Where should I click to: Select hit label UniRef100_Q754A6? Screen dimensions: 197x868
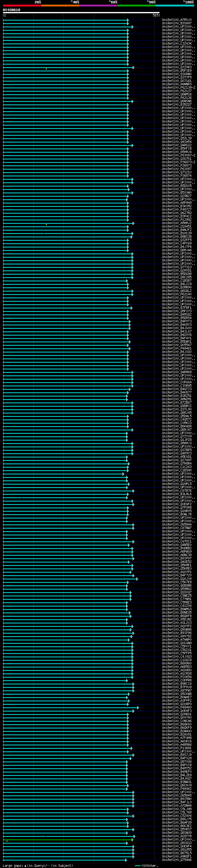(177, 860)
